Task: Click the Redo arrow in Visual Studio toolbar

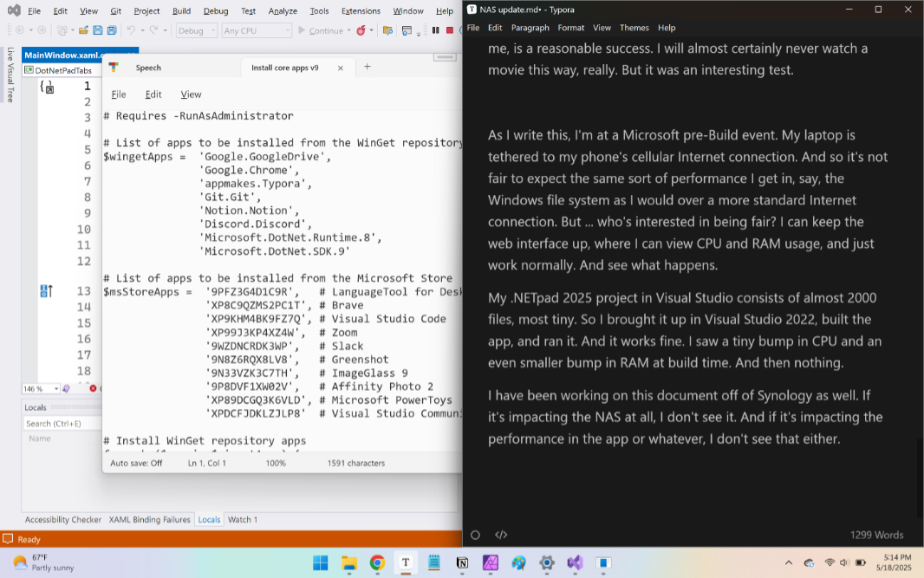Action: (153, 30)
